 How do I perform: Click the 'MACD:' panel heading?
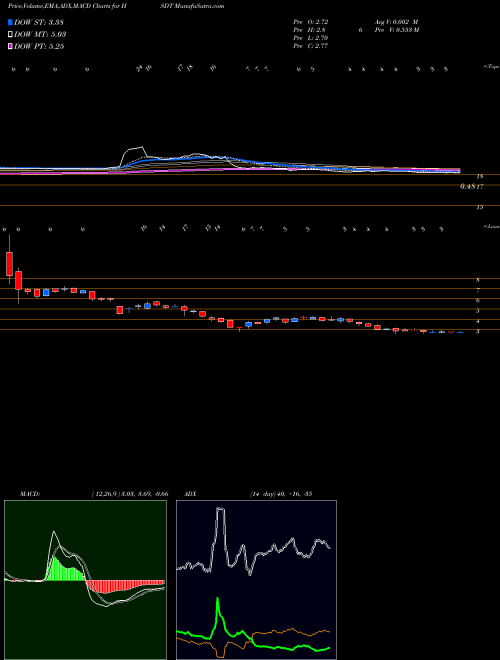[29, 494]
